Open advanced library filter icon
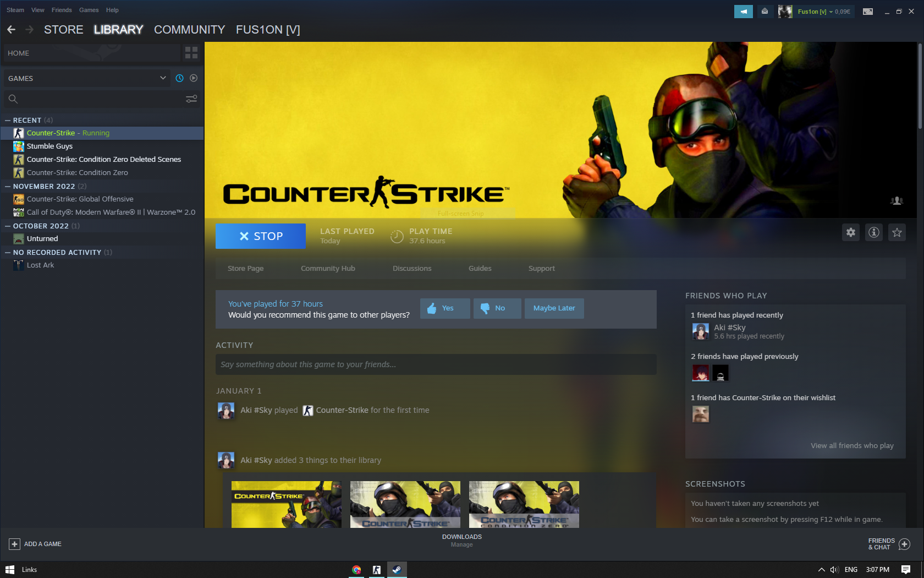This screenshot has width=924, height=578. point(191,99)
